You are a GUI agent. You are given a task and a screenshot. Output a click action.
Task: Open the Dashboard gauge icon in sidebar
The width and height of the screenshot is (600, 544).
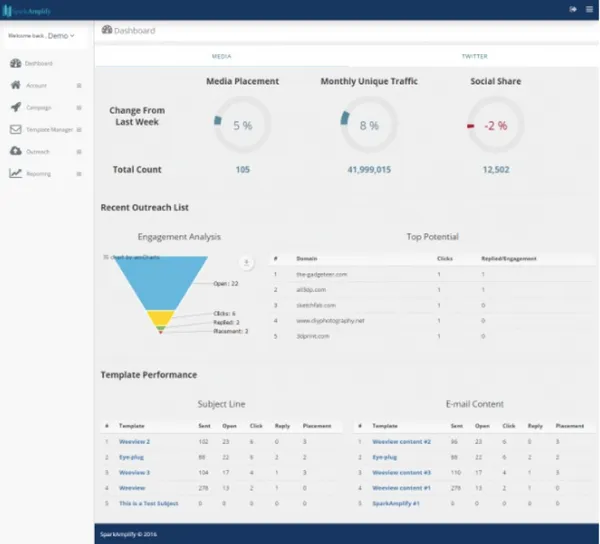pyautogui.click(x=16, y=63)
